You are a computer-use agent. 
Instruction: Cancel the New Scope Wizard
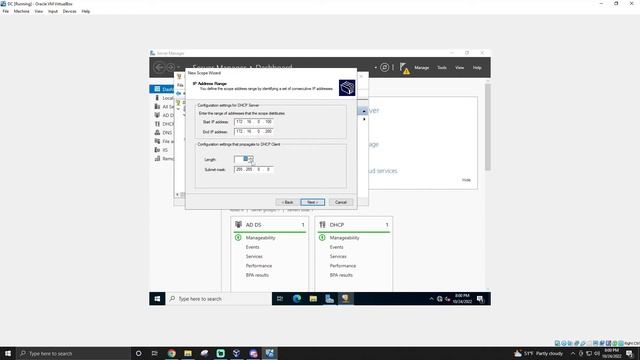tap(340, 202)
